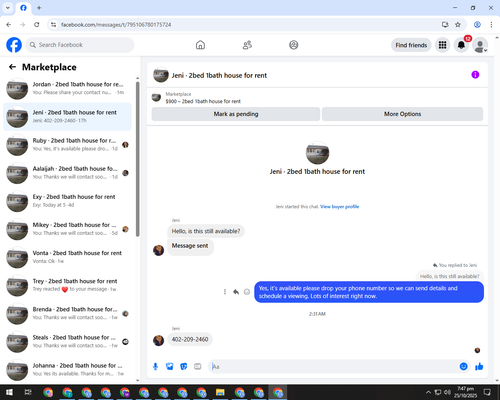500x400 pixels.
Task: Open File Explorer from taskbar
Action: pyautogui.click(x=220, y=392)
